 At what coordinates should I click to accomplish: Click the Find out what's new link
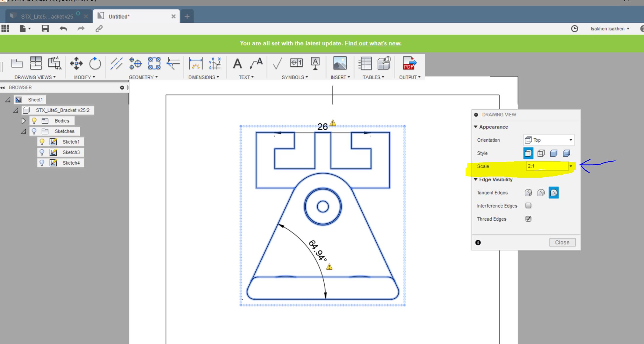coord(373,43)
